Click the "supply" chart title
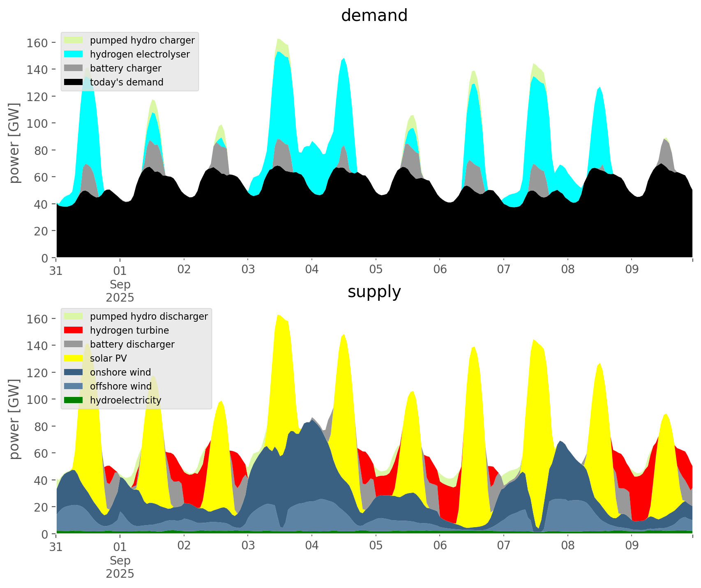This screenshot has height=588, width=701. point(374,292)
